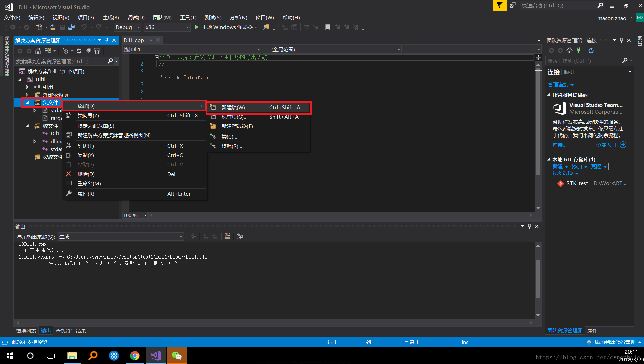The height and width of the screenshot is (364, 644).
Task: Click the Pending Changes Filter clock icon
Action: click(x=65, y=51)
